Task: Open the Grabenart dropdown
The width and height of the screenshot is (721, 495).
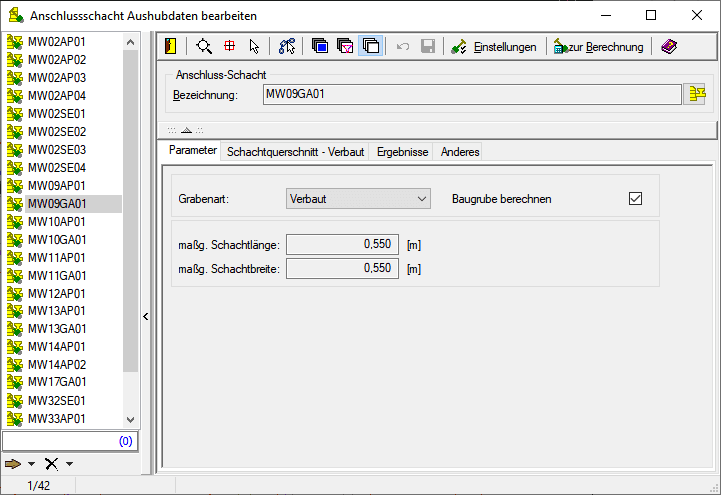Action: [x=357, y=199]
